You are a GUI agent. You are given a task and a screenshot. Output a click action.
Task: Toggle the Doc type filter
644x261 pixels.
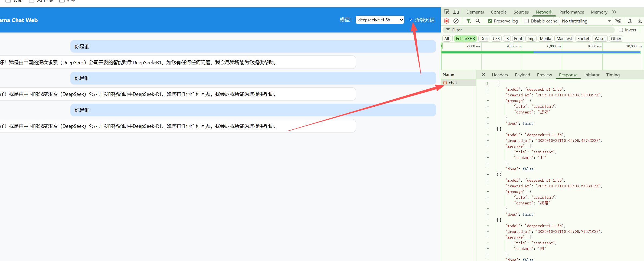tap(484, 39)
